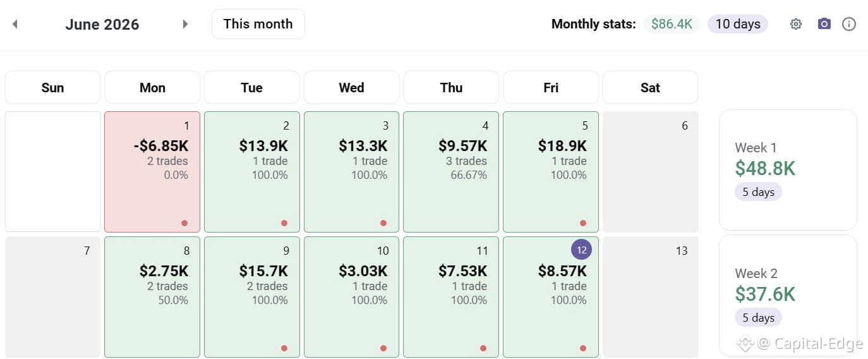This screenshot has width=868, height=359.
Task: Click the 10 days monthly stats badge
Action: click(x=738, y=24)
